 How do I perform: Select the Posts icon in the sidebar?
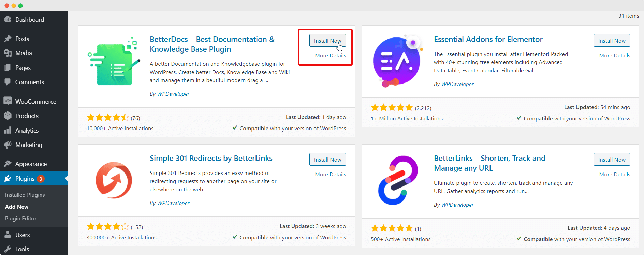pyautogui.click(x=8, y=39)
